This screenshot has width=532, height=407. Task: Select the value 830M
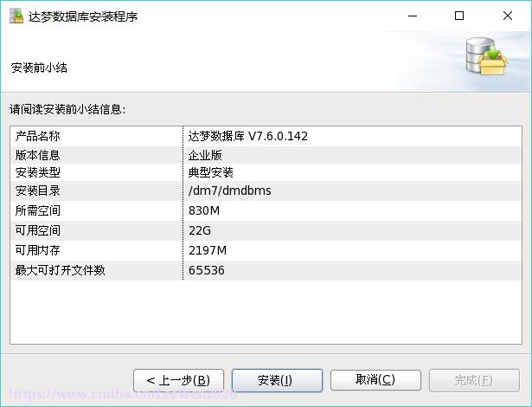pyautogui.click(x=204, y=210)
